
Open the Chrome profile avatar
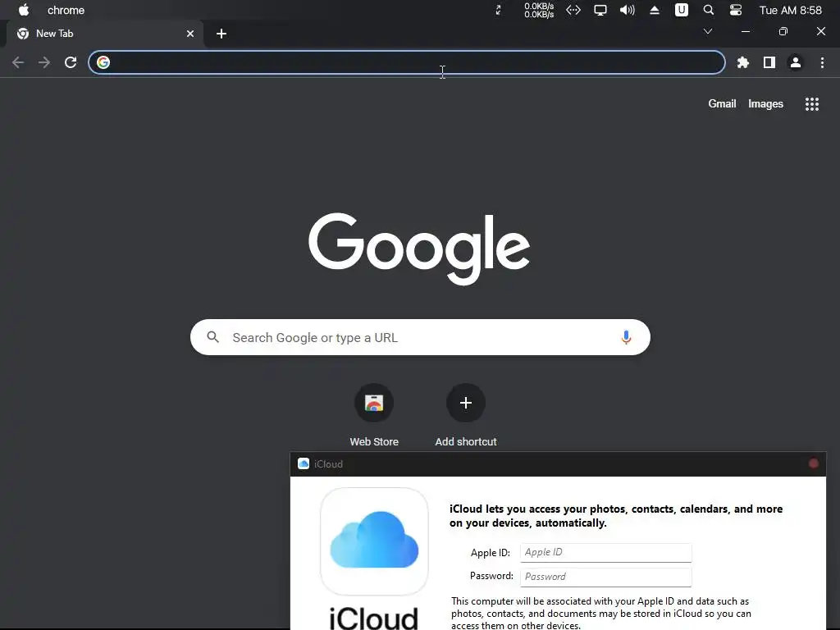tap(796, 62)
